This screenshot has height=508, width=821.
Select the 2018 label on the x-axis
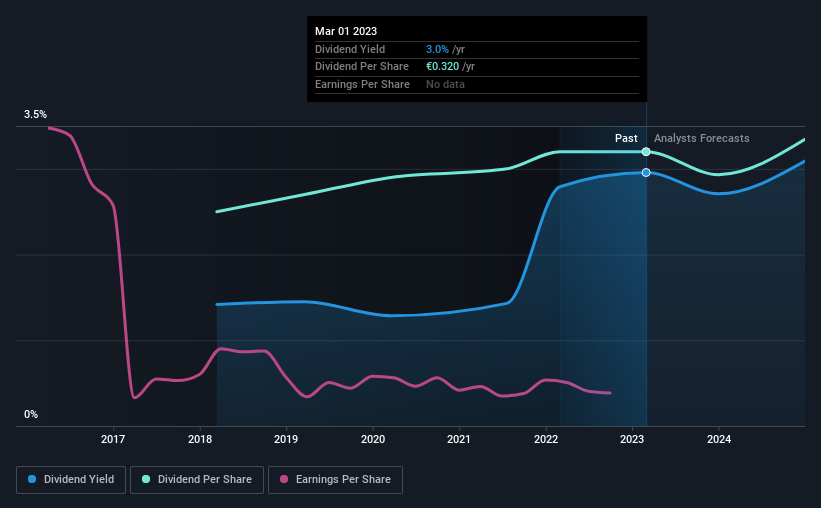(200, 439)
